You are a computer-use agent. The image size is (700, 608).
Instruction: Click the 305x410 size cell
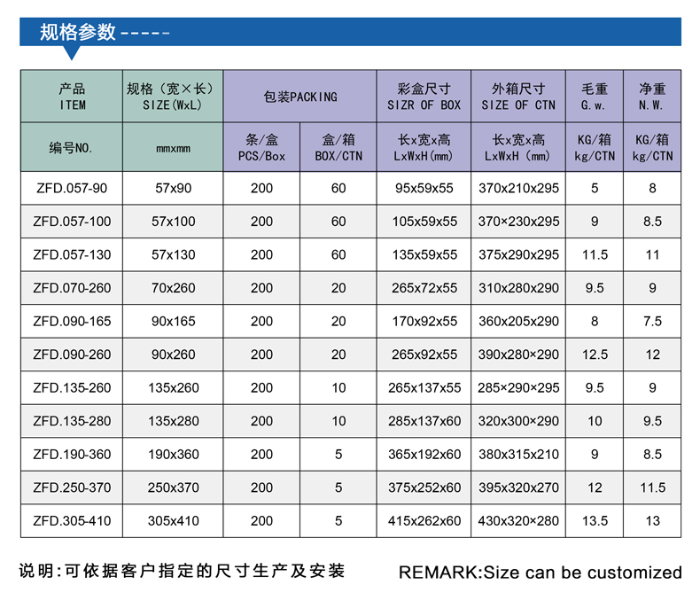click(x=173, y=521)
